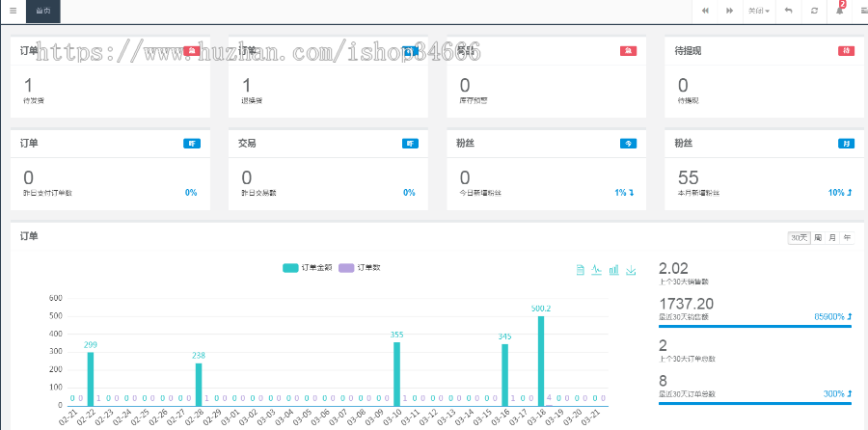Open chart data view document icon
Image resolution: width=868 pixels, height=430 pixels.
point(581,270)
